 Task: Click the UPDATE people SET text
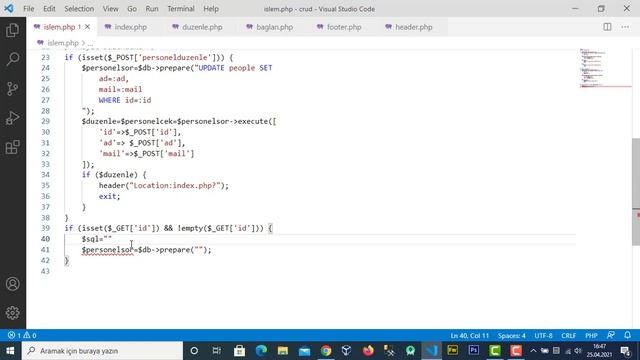point(235,68)
